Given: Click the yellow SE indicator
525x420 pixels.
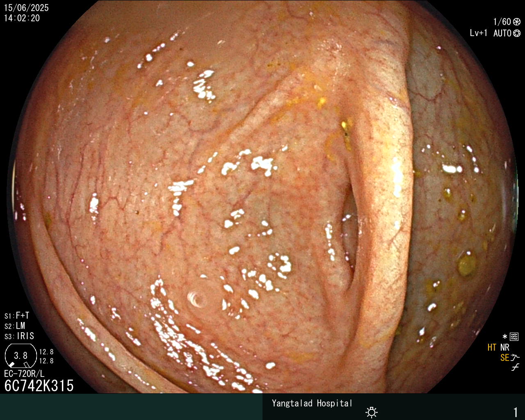Looking at the screenshot, I should pos(505,358).
